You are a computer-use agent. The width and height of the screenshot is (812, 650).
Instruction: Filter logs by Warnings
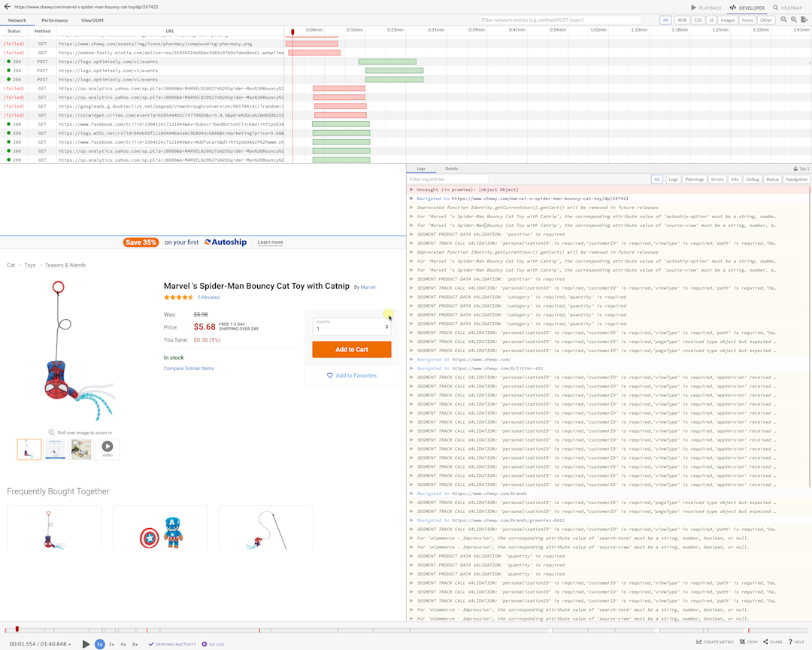pos(694,179)
